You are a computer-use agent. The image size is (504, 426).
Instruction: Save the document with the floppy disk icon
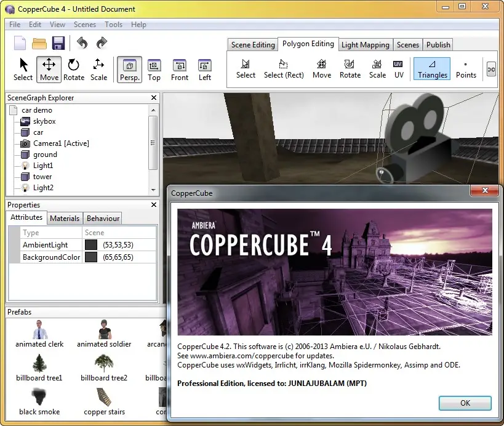[x=58, y=42]
